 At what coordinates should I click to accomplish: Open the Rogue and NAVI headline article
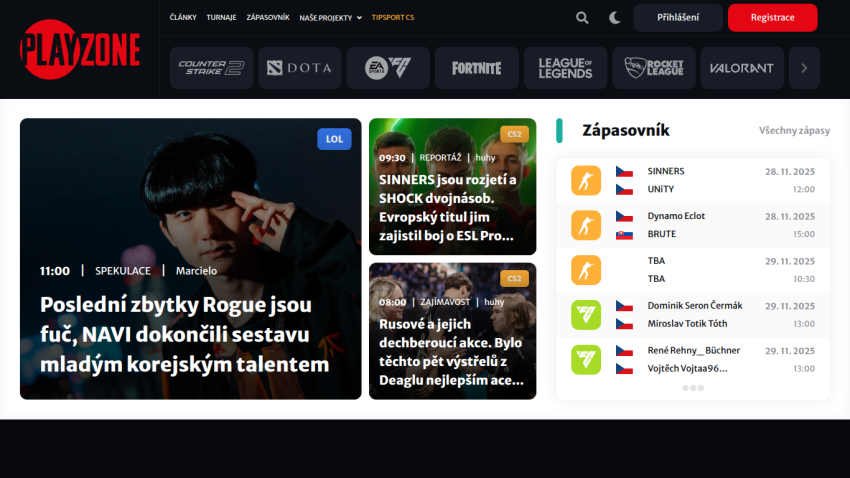pyautogui.click(x=185, y=334)
